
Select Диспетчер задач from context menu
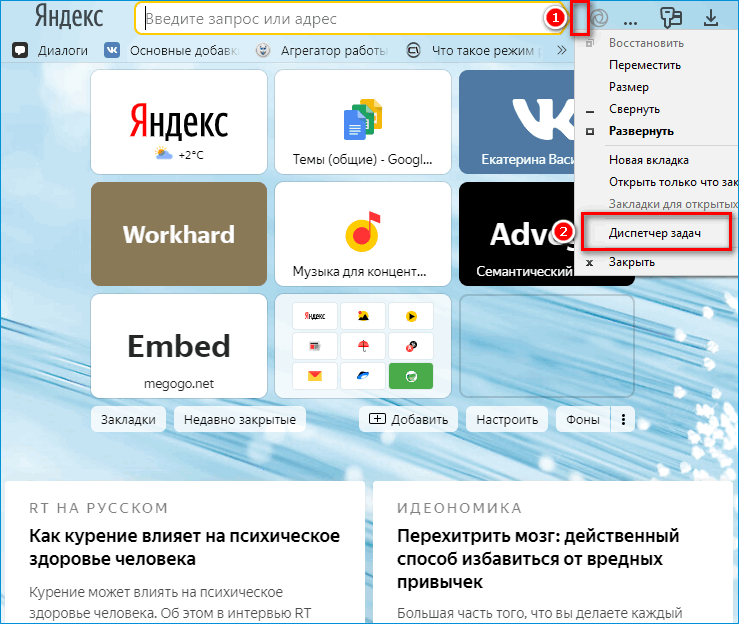[655, 233]
